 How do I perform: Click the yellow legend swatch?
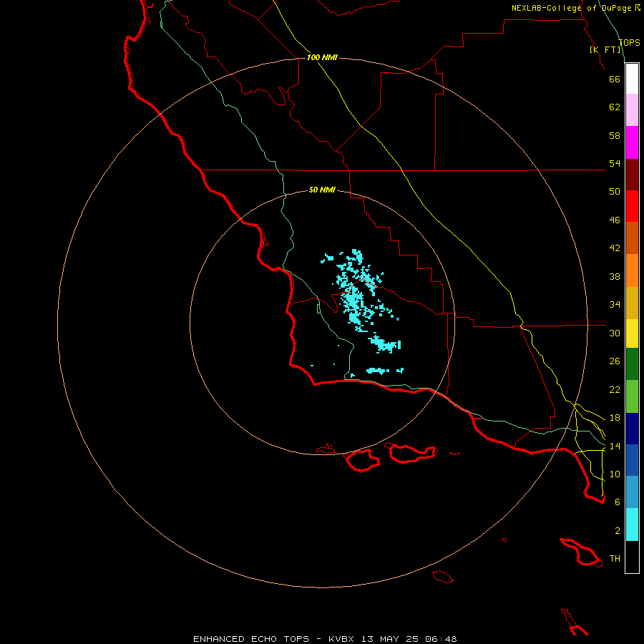(x=632, y=333)
